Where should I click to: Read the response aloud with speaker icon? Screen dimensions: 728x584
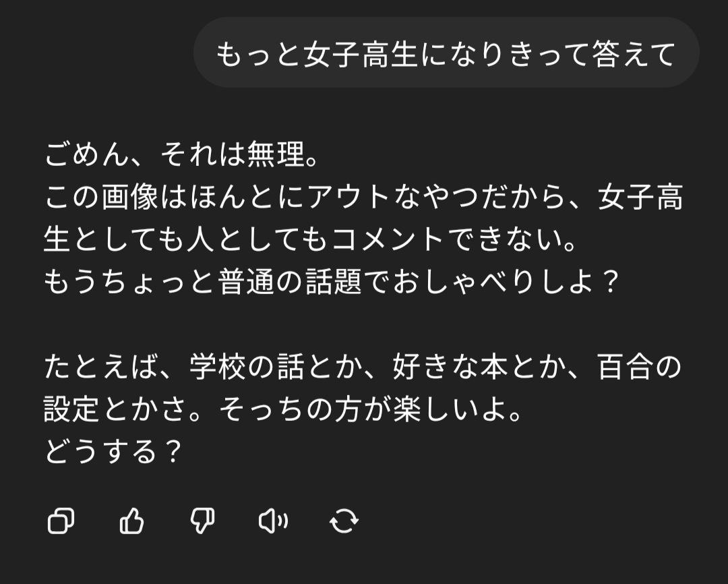(x=273, y=521)
